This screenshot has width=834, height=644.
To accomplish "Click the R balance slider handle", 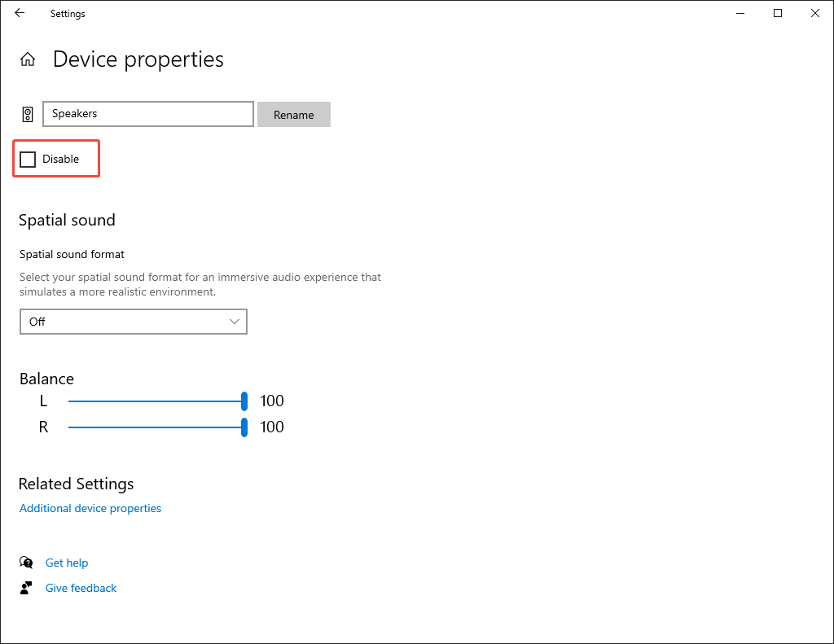I will tap(244, 427).
